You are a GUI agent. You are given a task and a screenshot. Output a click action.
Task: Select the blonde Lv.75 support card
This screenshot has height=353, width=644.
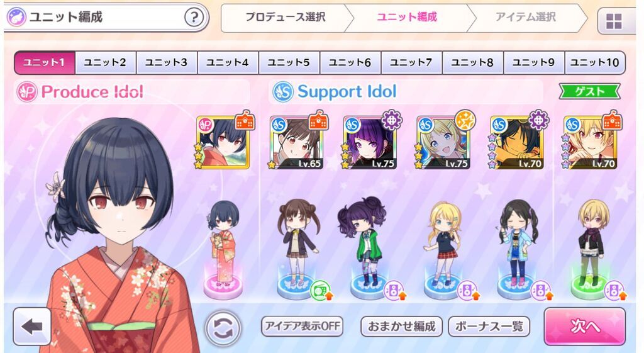(443, 142)
